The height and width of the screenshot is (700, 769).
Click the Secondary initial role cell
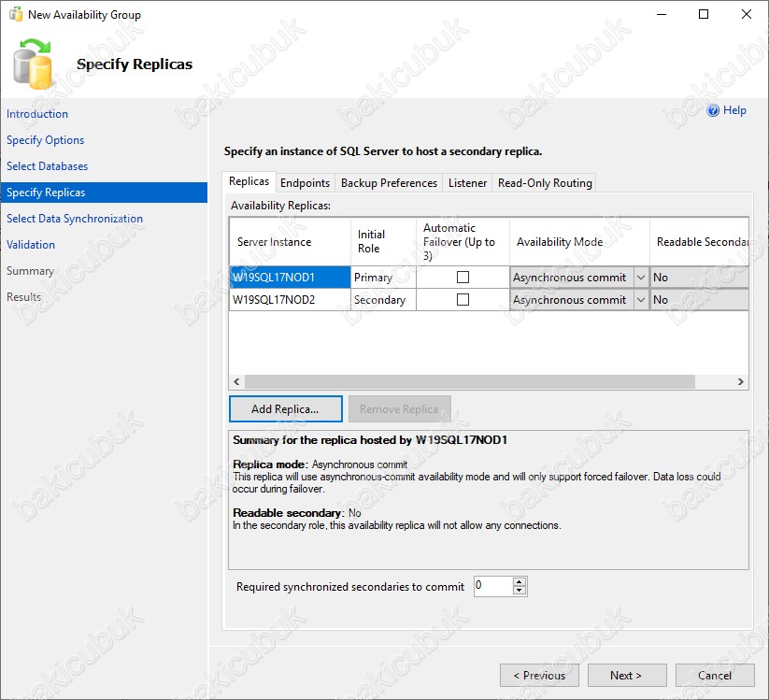pyautogui.click(x=383, y=300)
